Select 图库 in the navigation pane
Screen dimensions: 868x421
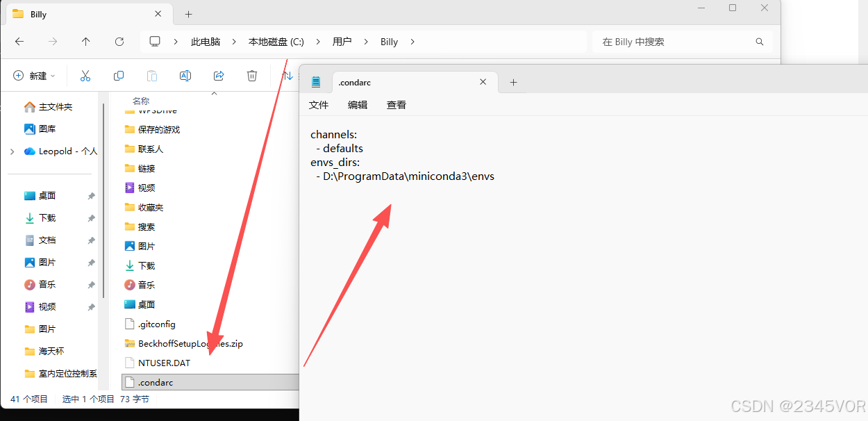coord(40,129)
